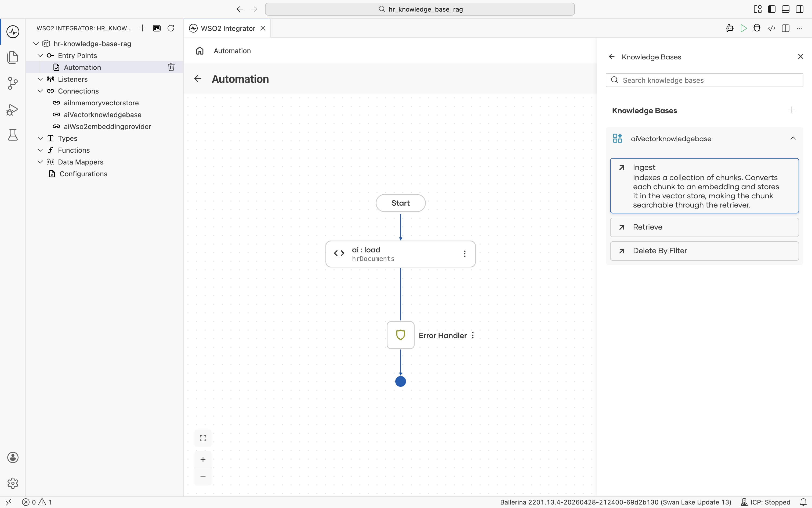
Task: Open the ai : load node options menu
Action: point(465,254)
